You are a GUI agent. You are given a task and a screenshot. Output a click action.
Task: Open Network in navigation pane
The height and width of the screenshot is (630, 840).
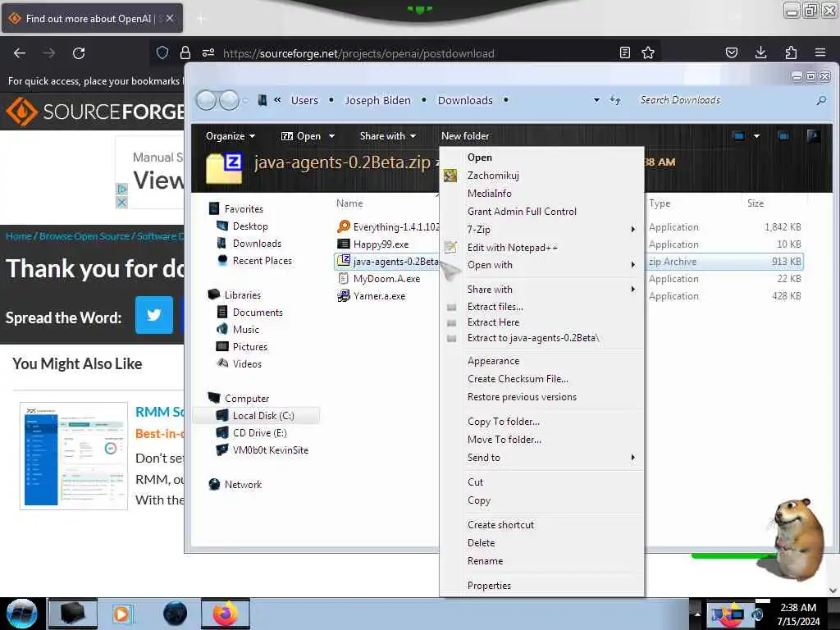243,484
